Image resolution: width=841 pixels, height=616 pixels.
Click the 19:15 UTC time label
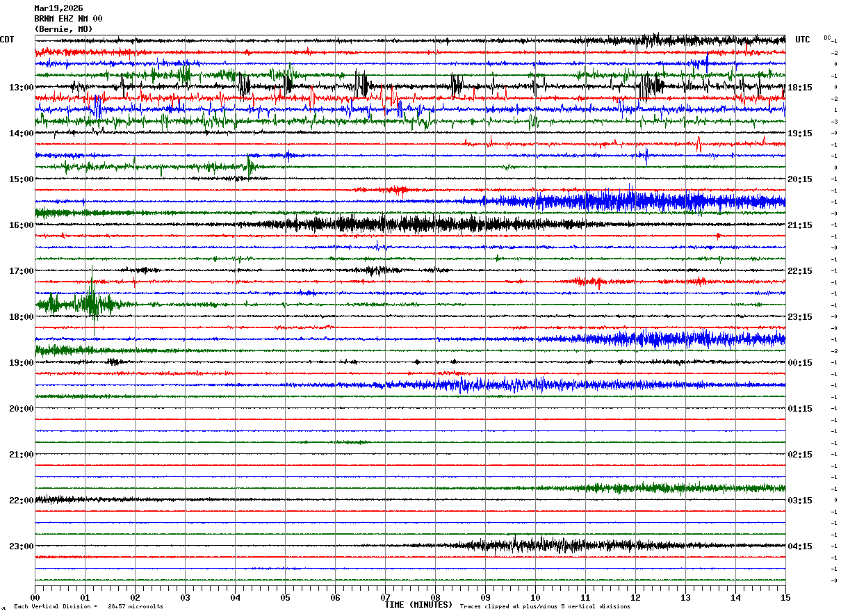[800, 133]
